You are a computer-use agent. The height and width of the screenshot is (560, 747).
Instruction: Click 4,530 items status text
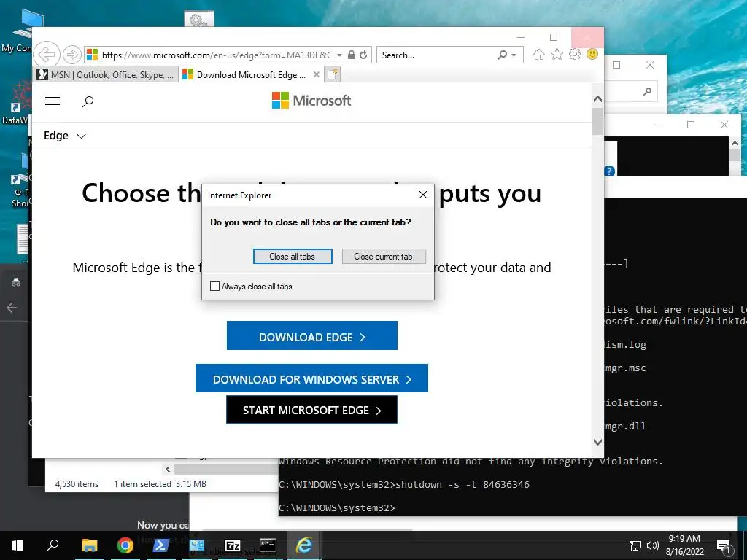(77, 484)
